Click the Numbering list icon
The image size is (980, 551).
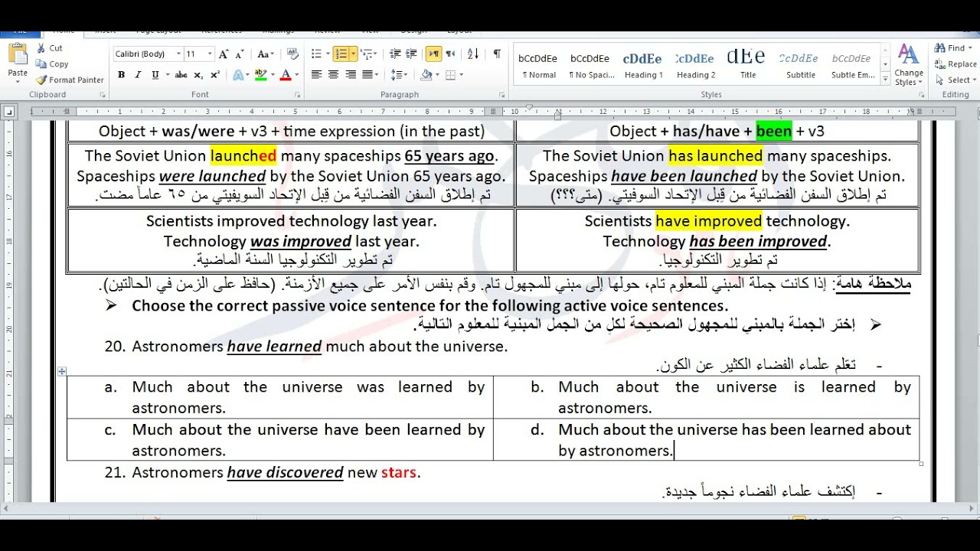(341, 54)
